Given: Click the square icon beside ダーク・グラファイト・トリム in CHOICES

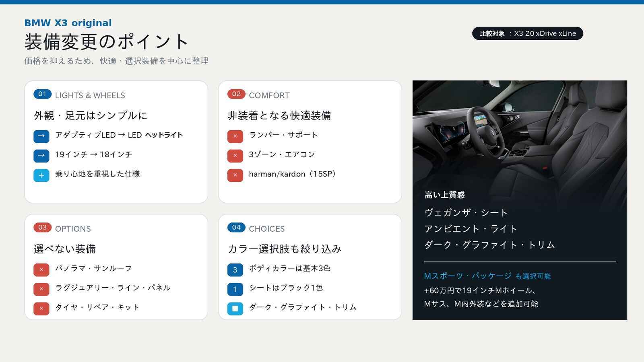Looking at the screenshot, I should pyautogui.click(x=235, y=309).
